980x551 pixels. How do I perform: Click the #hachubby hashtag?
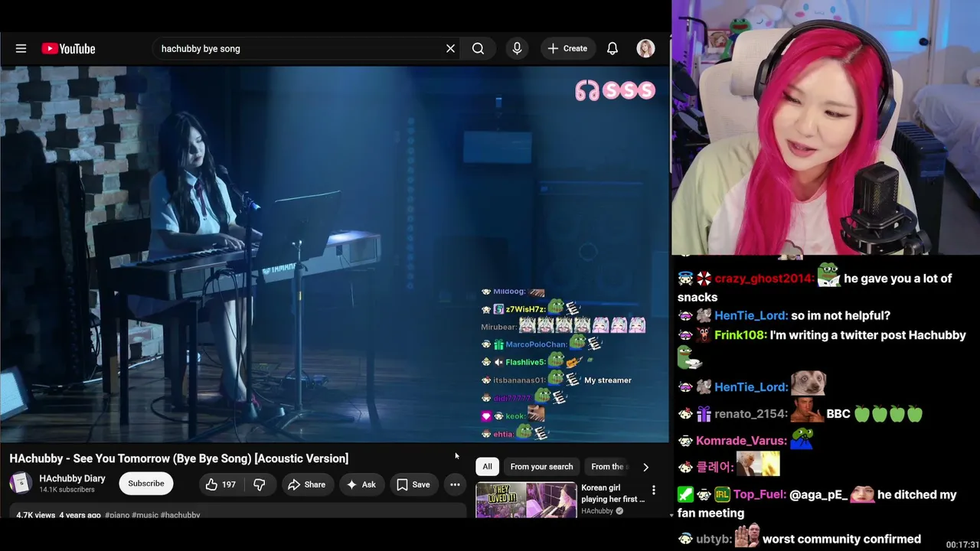pyautogui.click(x=180, y=515)
